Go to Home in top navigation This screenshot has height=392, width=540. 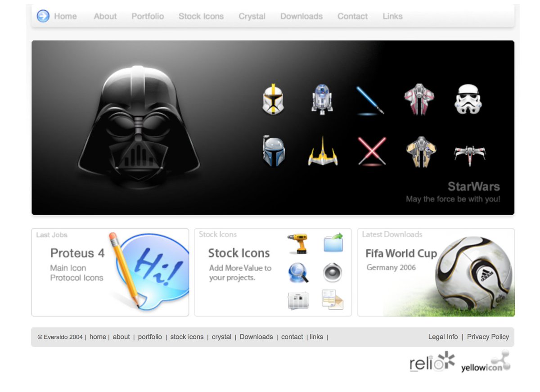point(66,16)
